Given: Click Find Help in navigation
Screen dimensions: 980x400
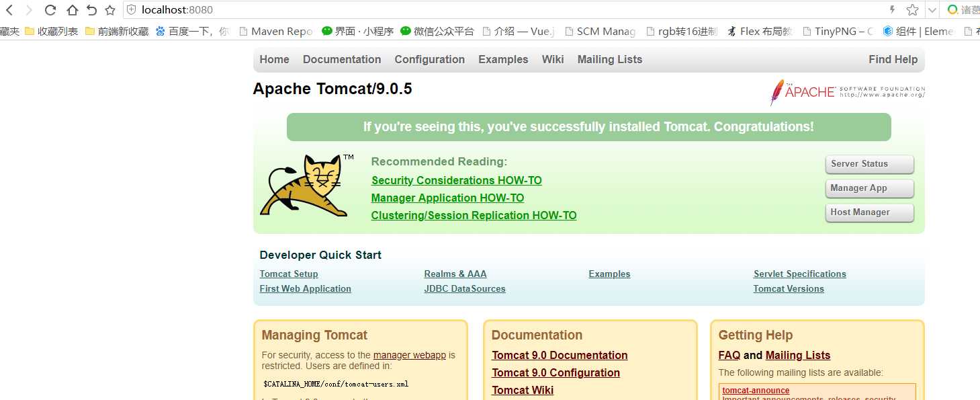Looking at the screenshot, I should (x=893, y=59).
